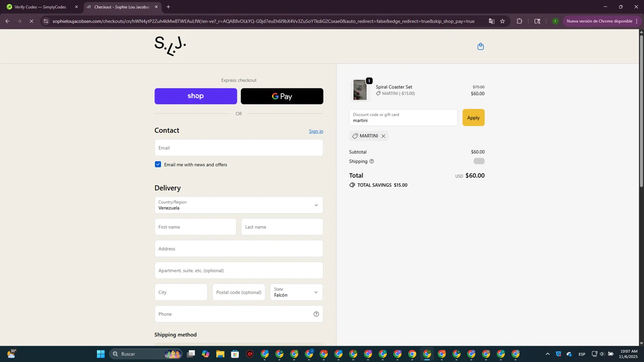Click 'Nueva versión de Chrome disponible' update button
The image size is (644, 362).
click(x=599, y=21)
